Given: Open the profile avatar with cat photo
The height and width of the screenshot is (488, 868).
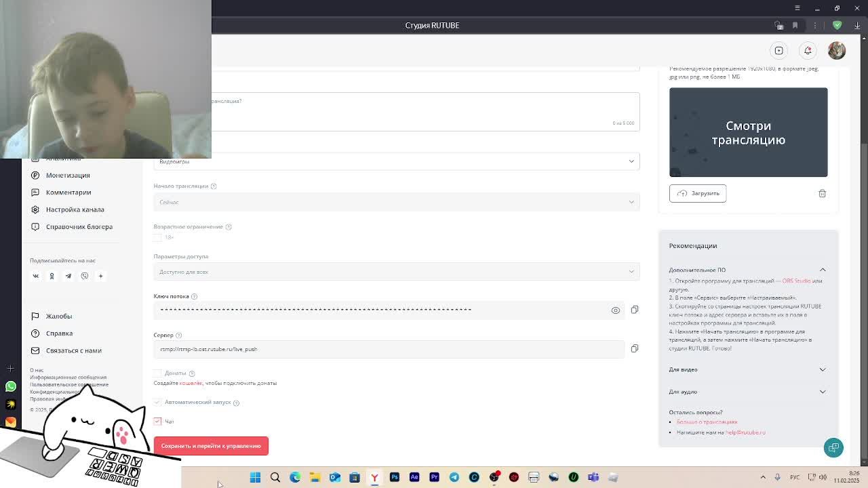Looking at the screenshot, I should point(836,50).
